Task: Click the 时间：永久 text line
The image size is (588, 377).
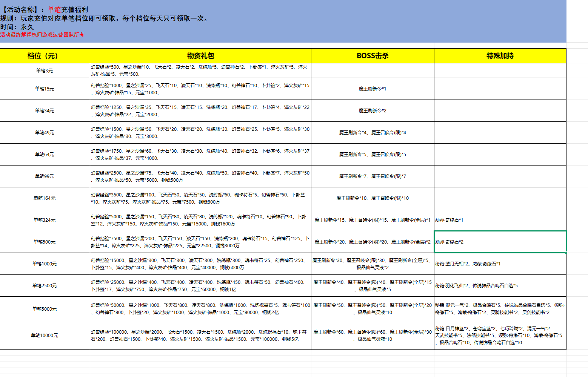Action: point(17,27)
